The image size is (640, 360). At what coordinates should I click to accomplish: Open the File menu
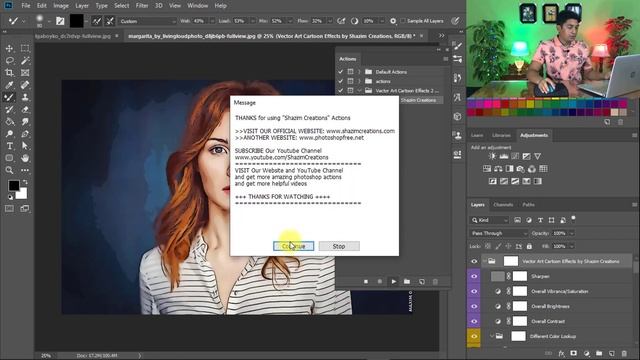tap(26, 6)
